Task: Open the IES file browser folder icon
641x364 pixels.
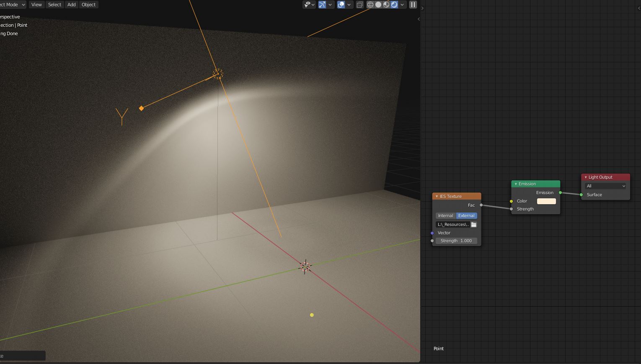Action: (474, 225)
